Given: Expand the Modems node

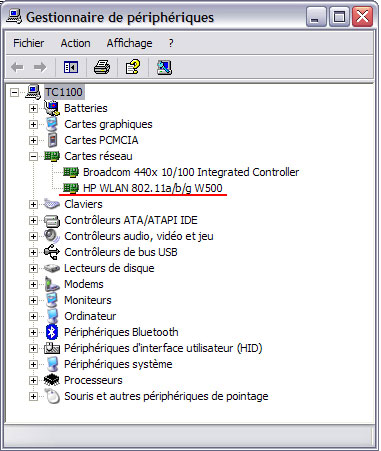Looking at the screenshot, I should pos(33,284).
